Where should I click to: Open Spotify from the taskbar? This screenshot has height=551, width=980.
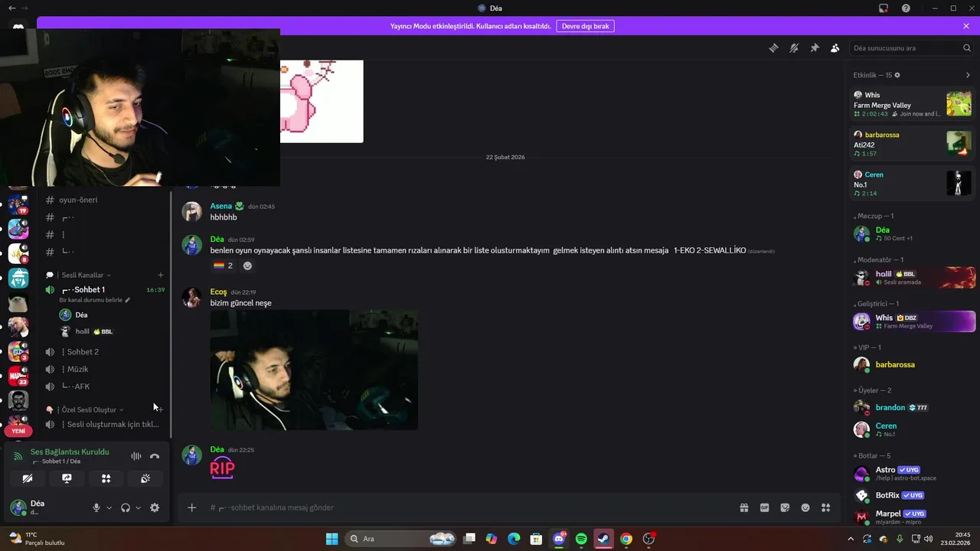[x=581, y=539]
